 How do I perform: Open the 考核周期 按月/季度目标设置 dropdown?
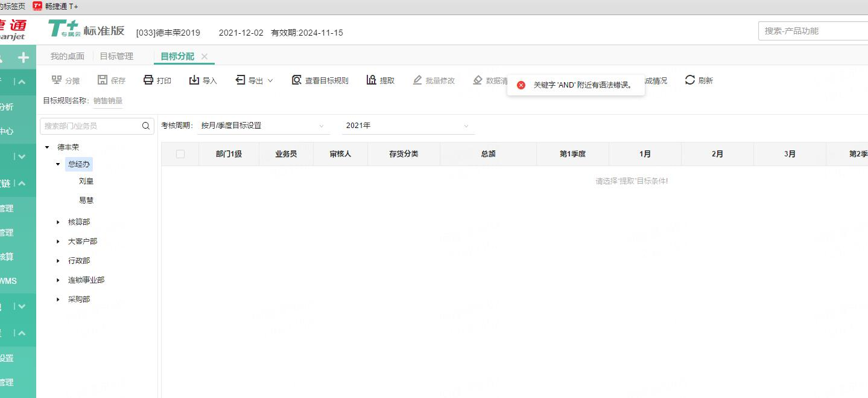264,126
